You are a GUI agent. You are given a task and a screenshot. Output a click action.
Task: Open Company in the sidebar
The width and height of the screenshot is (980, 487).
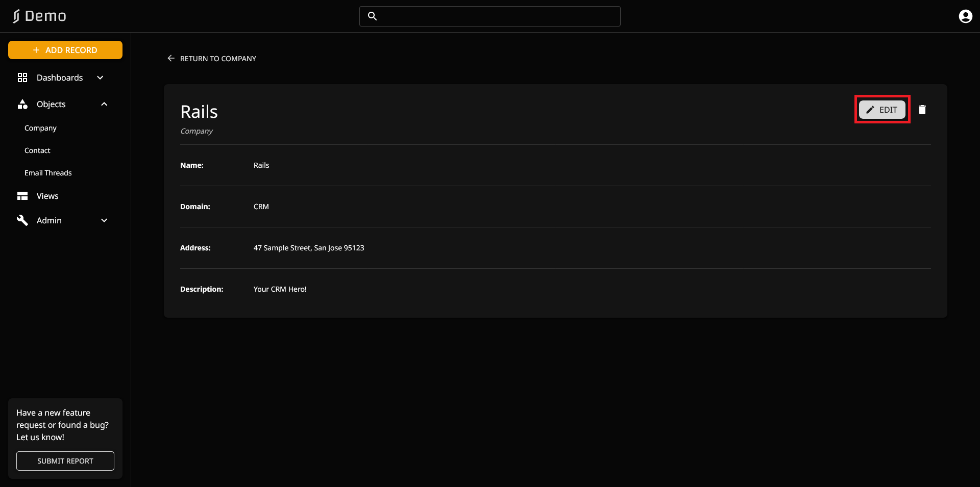[x=40, y=128]
